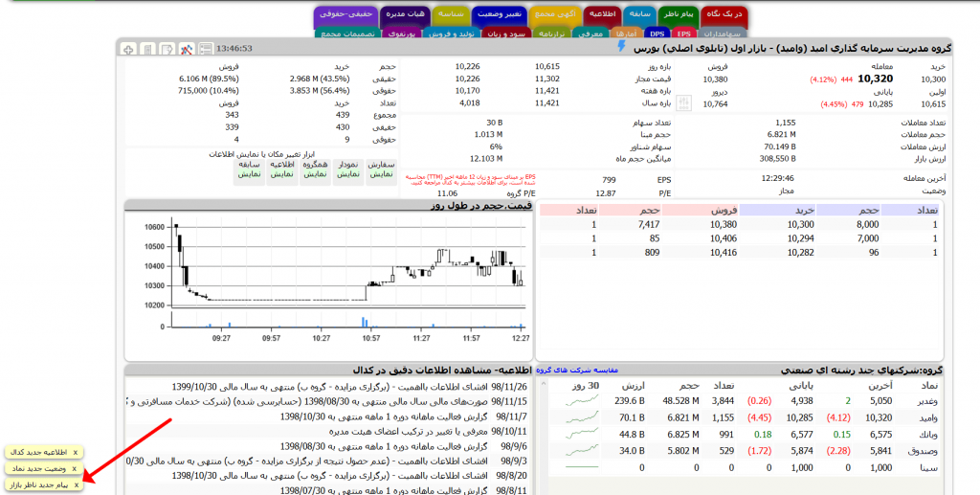This screenshot has width=980, height=495.
Task: Click the last trade price 10,320
Action: 875,79
